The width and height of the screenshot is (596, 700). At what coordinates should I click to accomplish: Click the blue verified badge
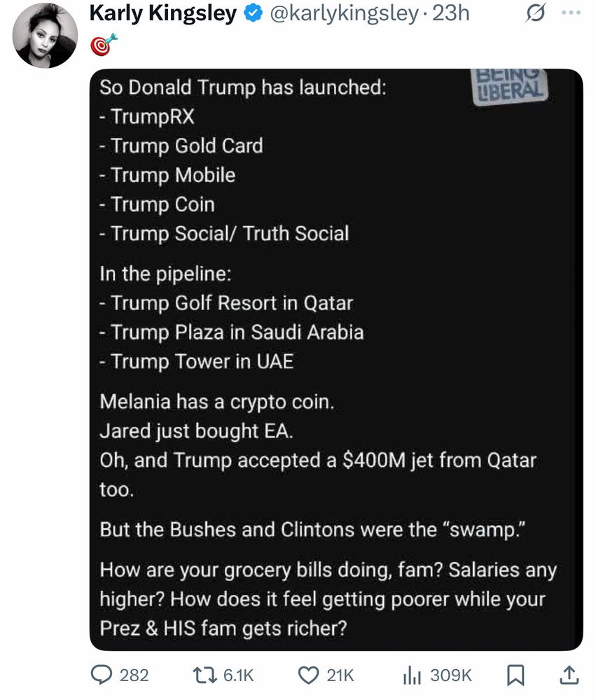point(251,13)
